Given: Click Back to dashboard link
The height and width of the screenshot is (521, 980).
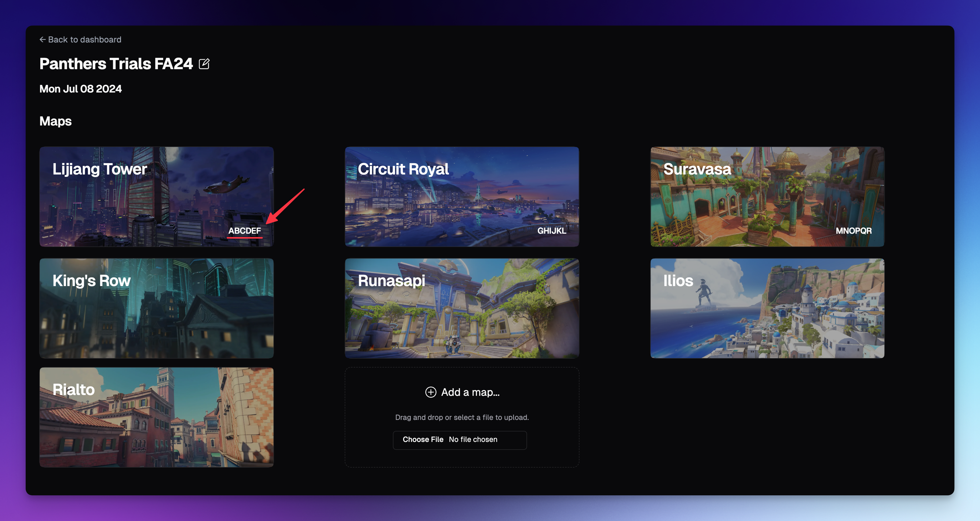Looking at the screenshot, I should (x=80, y=40).
